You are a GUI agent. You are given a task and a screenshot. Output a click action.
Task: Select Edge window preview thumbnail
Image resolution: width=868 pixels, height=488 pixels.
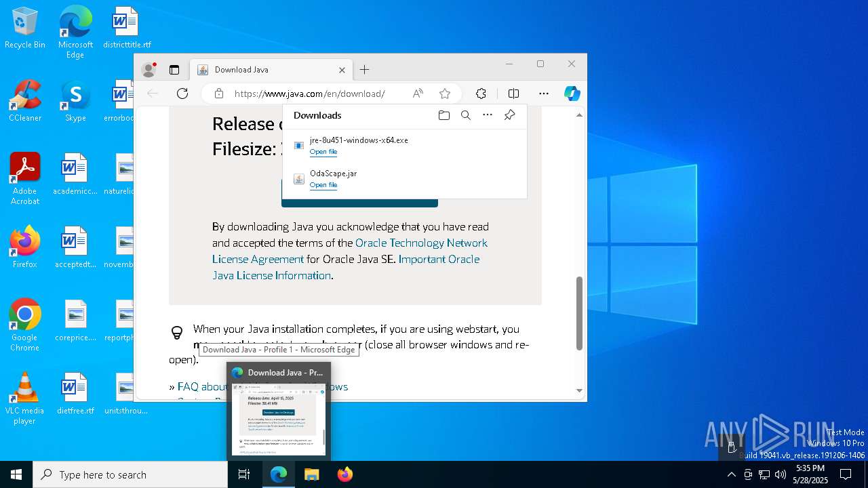279,420
